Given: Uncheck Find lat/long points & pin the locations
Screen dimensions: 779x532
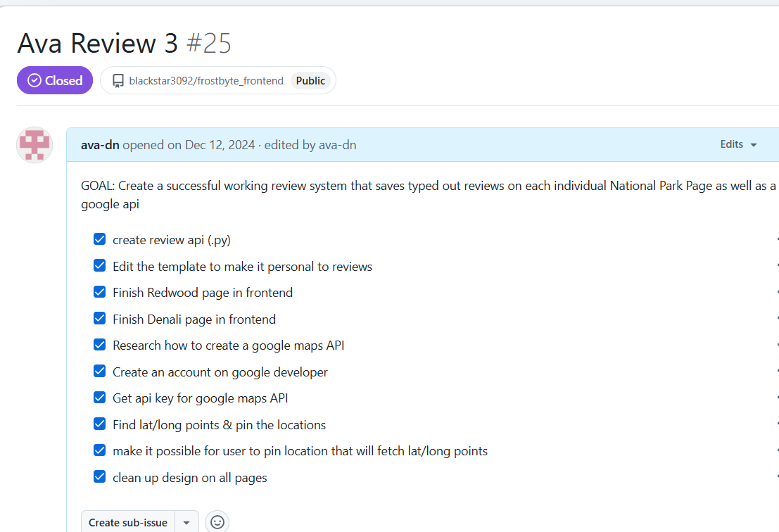Looking at the screenshot, I should pos(99,424).
